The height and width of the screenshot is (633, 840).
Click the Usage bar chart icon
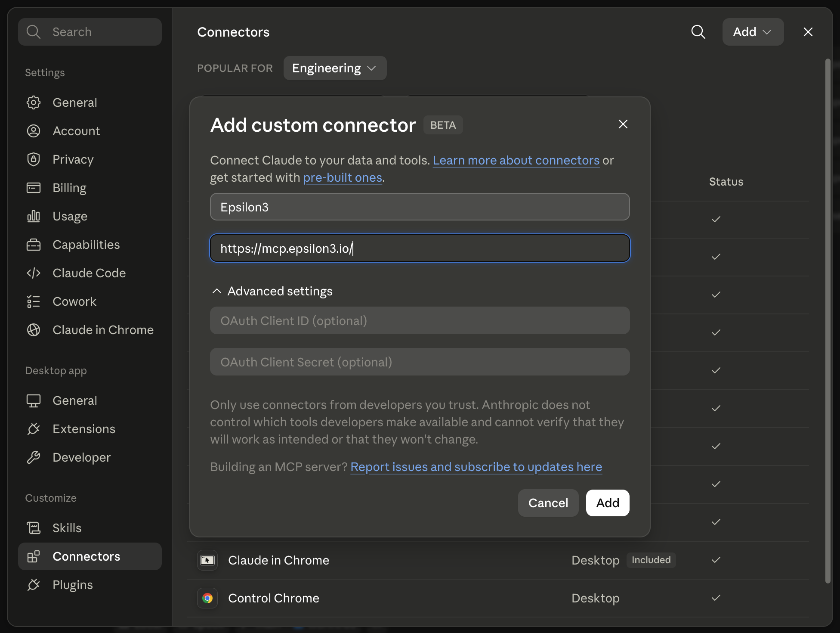pos(34,216)
